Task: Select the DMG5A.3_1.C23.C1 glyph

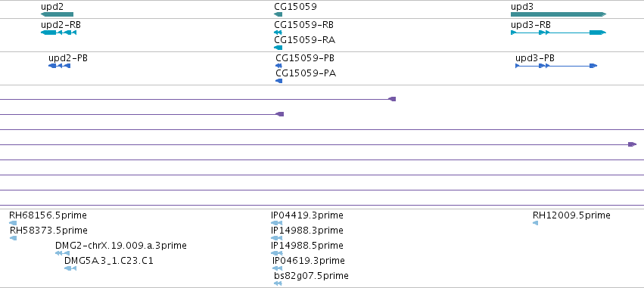Action: [x=70, y=268]
